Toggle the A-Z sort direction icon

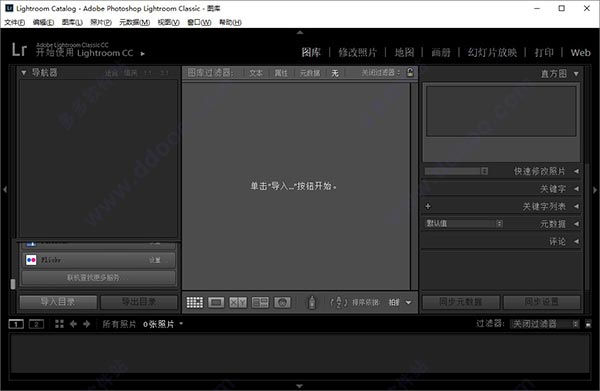click(x=339, y=302)
